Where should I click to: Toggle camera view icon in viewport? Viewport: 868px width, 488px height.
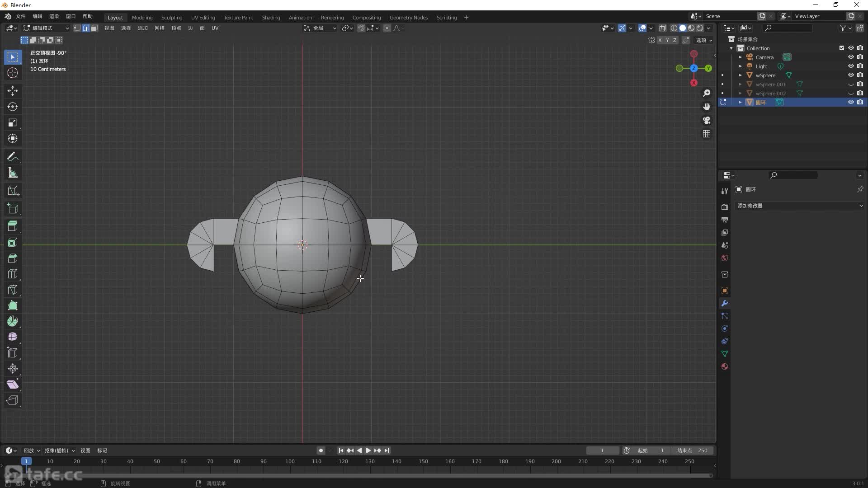(x=707, y=120)
